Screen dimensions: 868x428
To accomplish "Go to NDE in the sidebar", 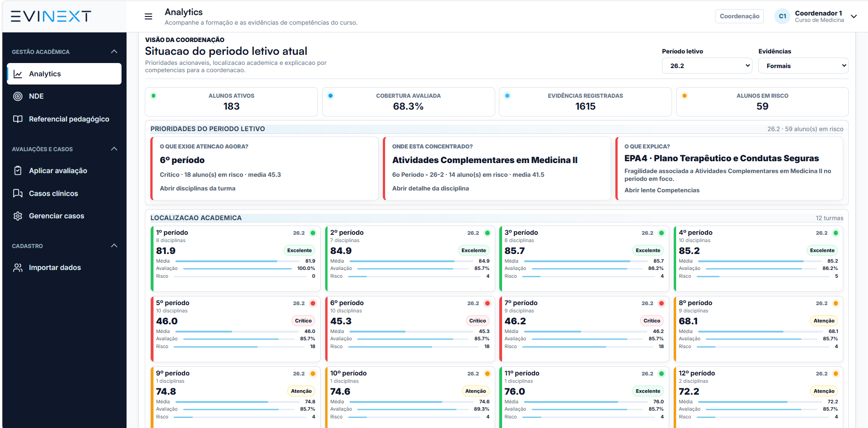I will click(64, 96).
